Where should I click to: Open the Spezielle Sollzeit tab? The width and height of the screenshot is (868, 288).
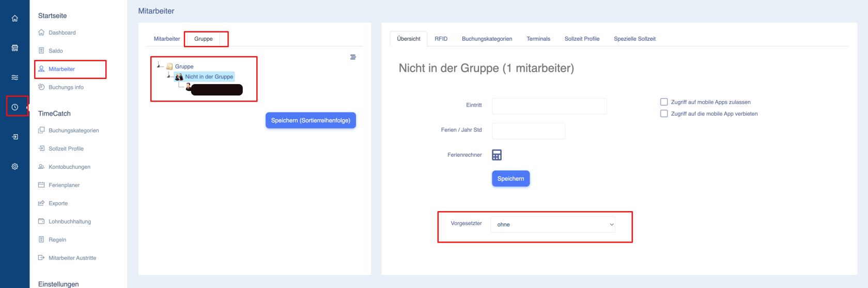click(x=634, y=39)
